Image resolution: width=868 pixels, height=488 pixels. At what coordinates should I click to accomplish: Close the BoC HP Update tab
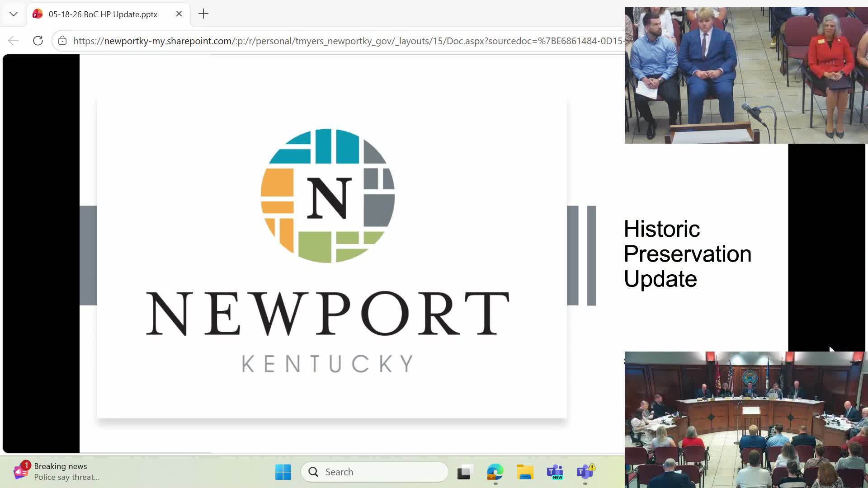pos(179,14)
